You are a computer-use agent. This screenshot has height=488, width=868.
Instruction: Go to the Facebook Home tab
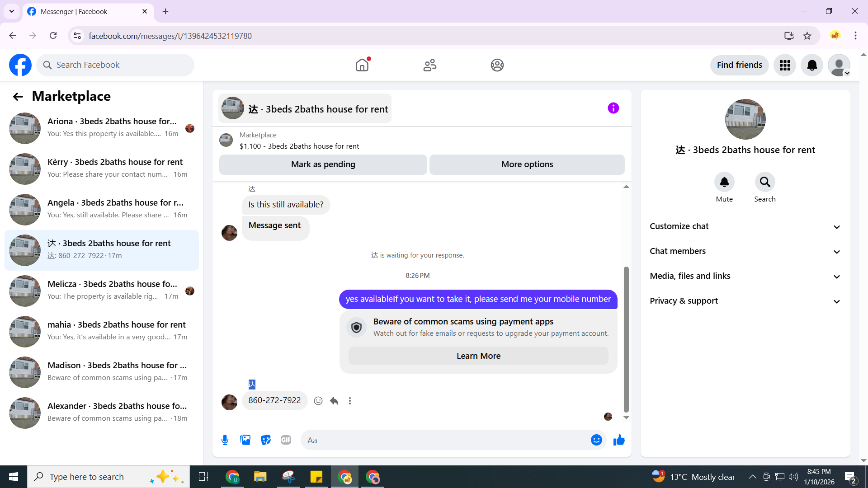click(362, 65)
